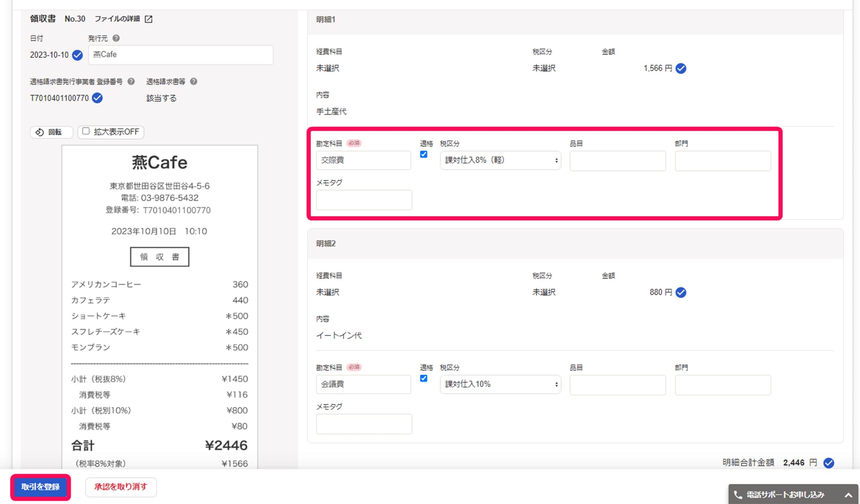
Task: Uncheck 適格 checkbox in 明細2
Action: point(424,378)
